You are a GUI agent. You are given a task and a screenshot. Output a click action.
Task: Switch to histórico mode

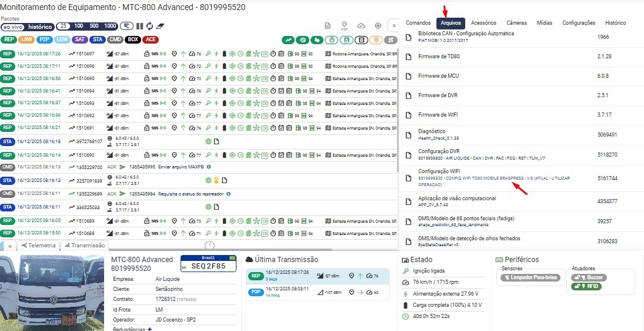pos(40,27)
